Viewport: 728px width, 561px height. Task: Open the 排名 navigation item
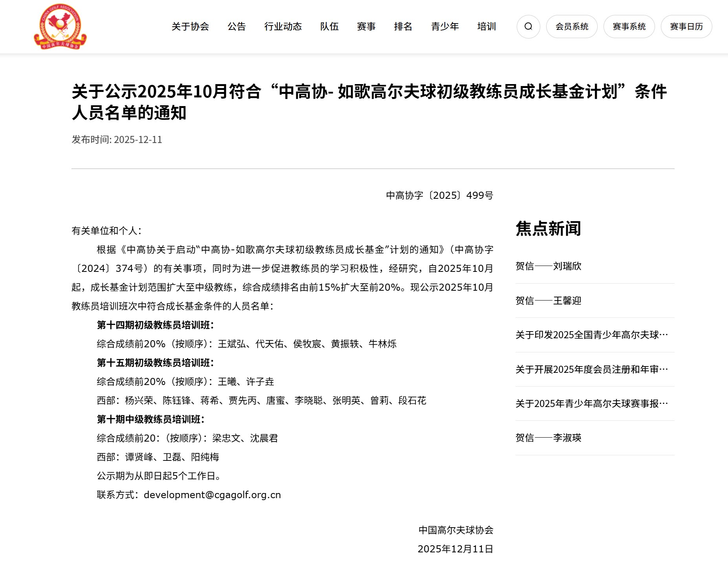tap(403, 27)
